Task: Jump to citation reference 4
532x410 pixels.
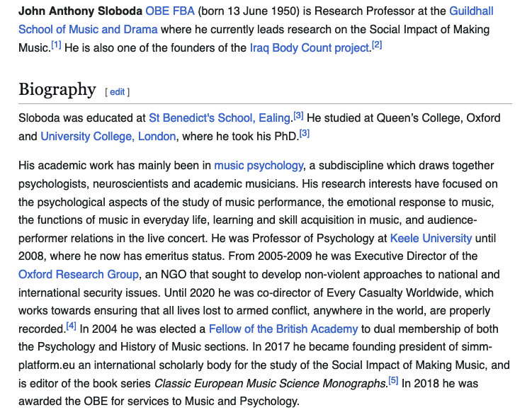Action: pyautogui.click(x=71, y=326)
